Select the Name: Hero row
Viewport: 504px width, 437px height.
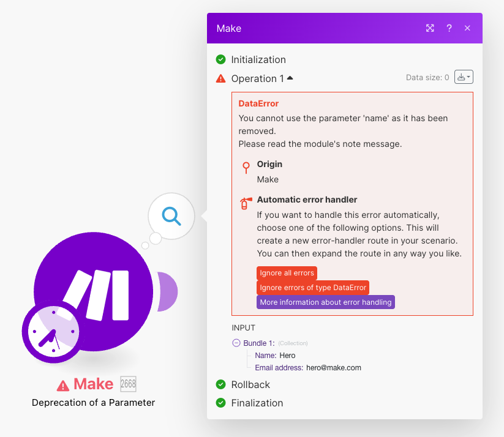(x=275, y=356)
